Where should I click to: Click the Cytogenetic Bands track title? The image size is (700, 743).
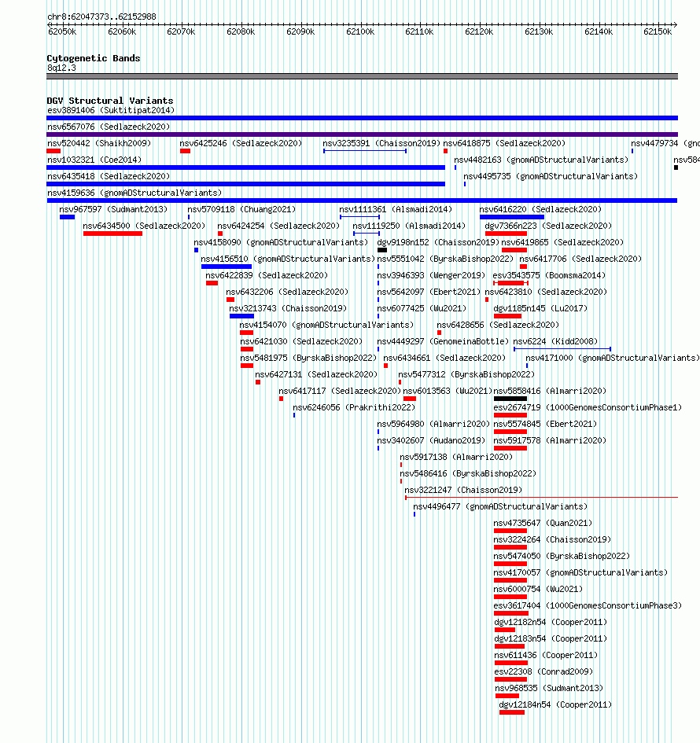coord(94,58)
